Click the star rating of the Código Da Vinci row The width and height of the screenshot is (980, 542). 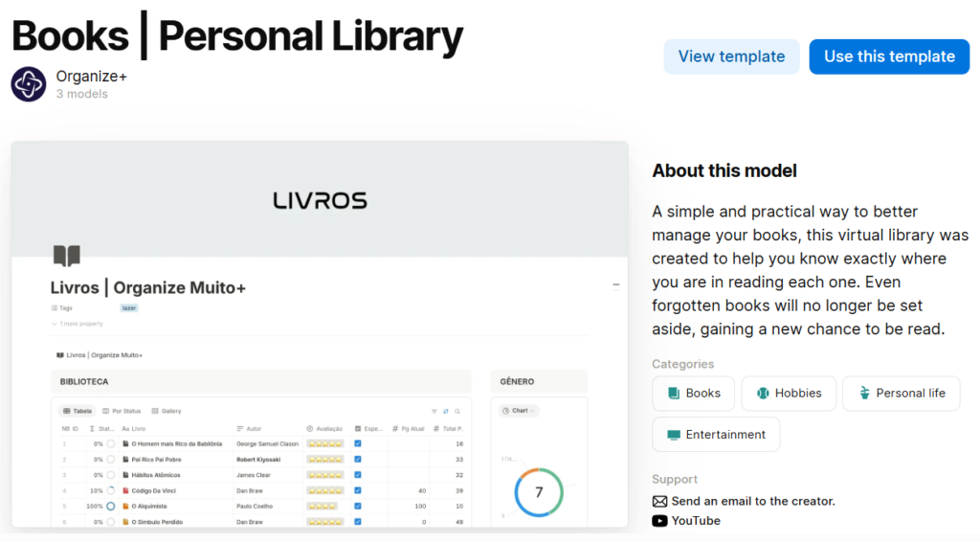324,490
